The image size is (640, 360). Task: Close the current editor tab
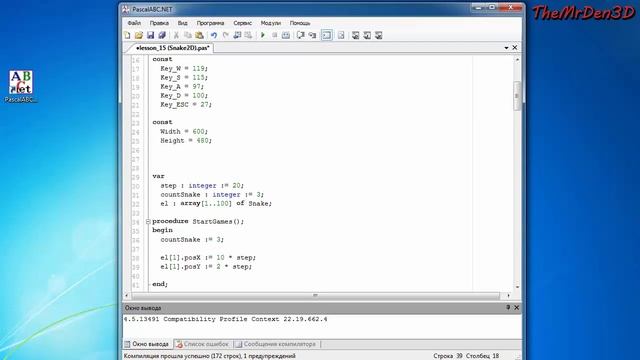tap(515, 48)
